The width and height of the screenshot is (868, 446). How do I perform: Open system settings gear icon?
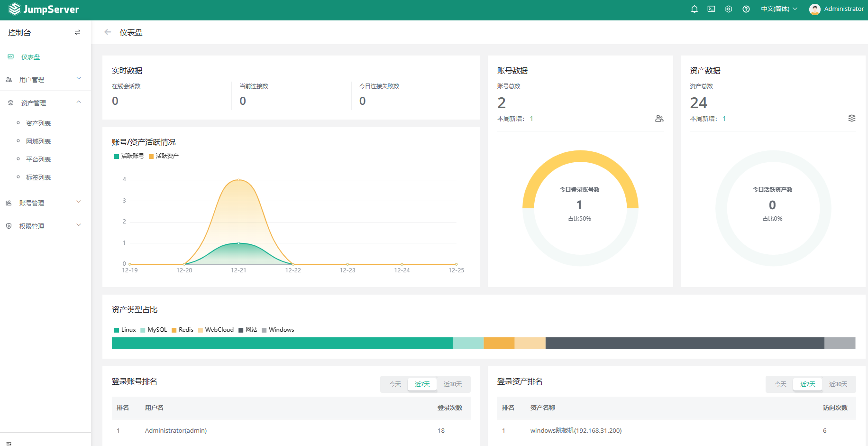tap(729, 9)
